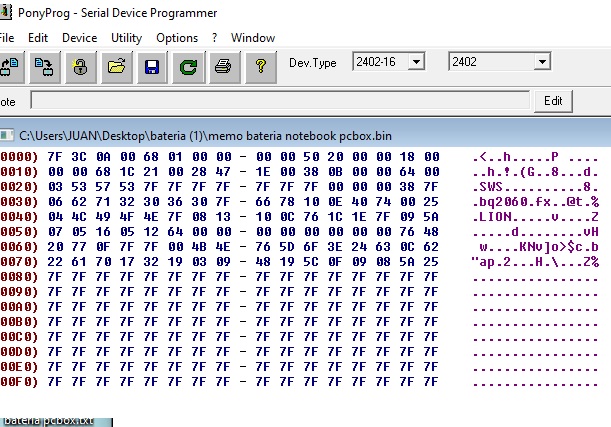Click the ASCII text .bq2060.fx..@t.%
Screen dimensions: 611x427
tap(535, 202)
